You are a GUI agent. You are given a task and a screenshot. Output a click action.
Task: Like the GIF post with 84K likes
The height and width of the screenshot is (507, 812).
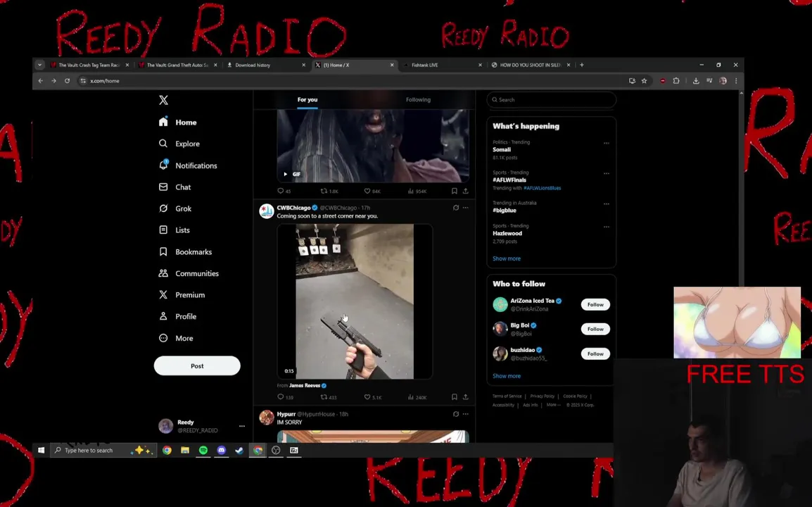pos(372,192)
